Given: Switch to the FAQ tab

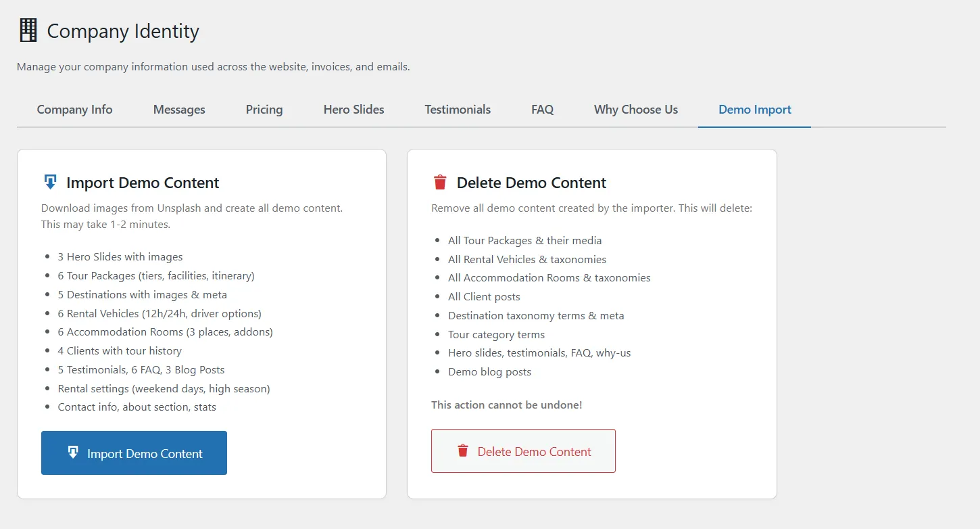Looking at the screenshot, I should [542, 110].
